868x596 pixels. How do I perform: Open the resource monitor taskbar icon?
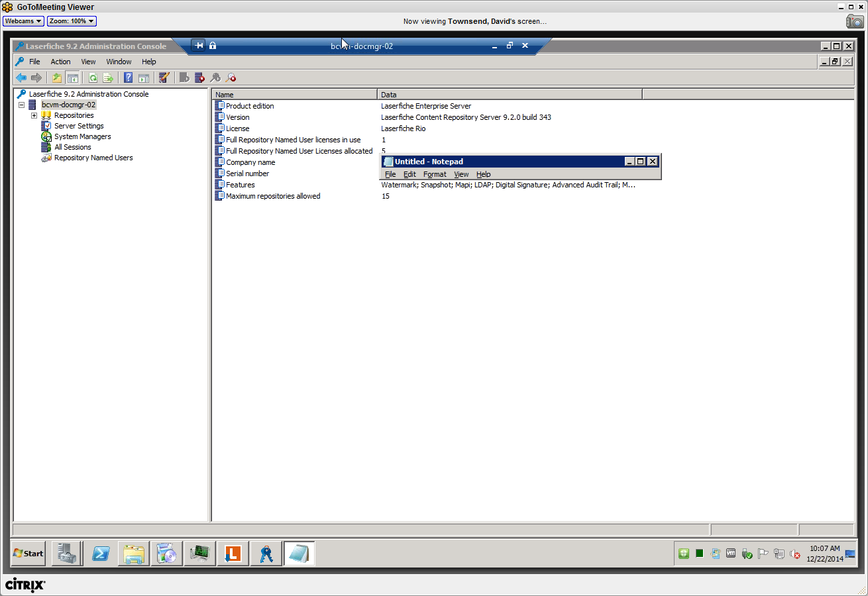pos(200,553)
